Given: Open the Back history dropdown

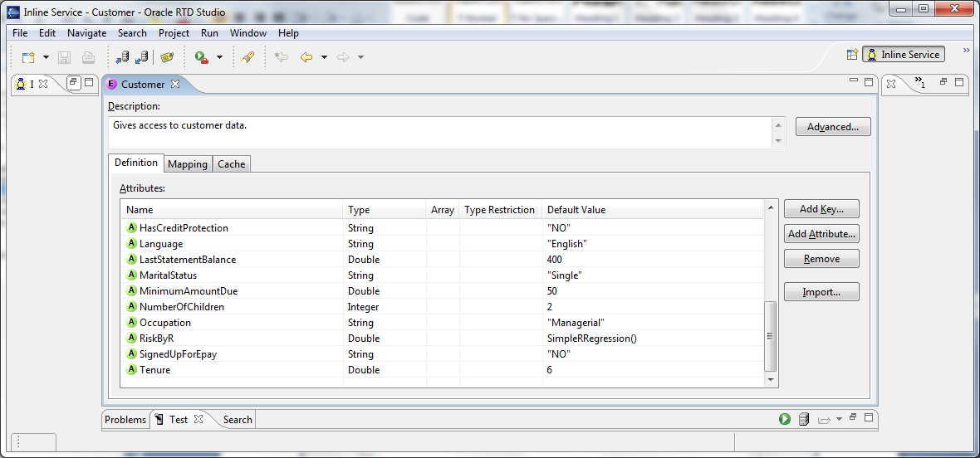Looking at the screenshot, I should tap(324, 57).
